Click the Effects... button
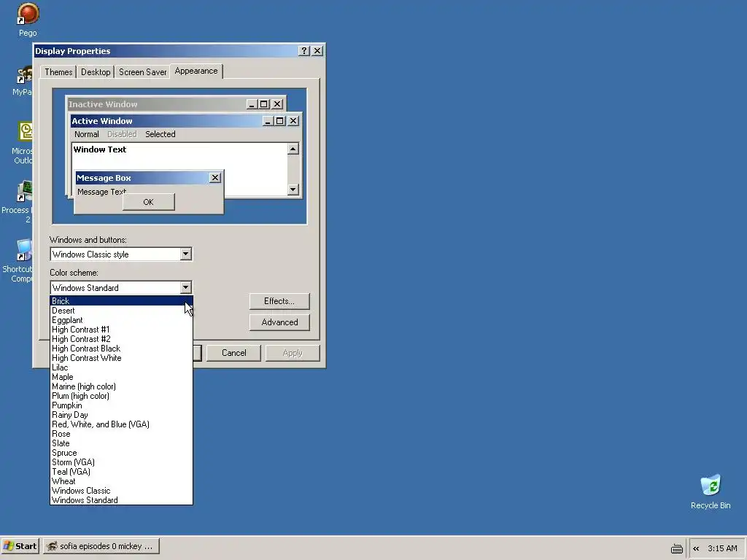The width and height of the screenshot is (747, 560). pos(279,301)
